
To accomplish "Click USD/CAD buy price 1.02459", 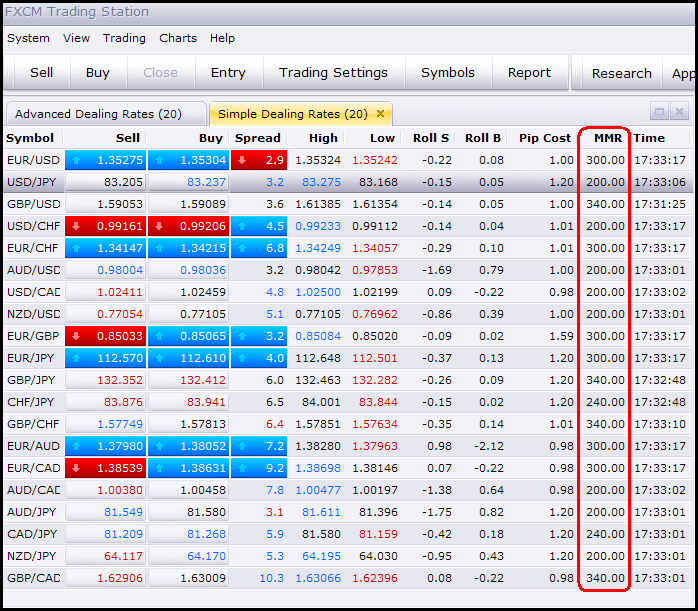I will (x=188, y=292).
